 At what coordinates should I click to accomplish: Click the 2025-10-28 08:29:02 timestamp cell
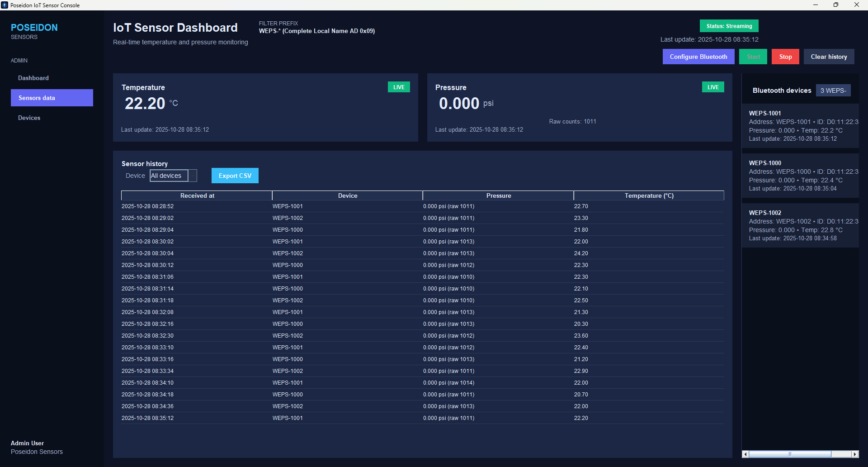point(147,218)
